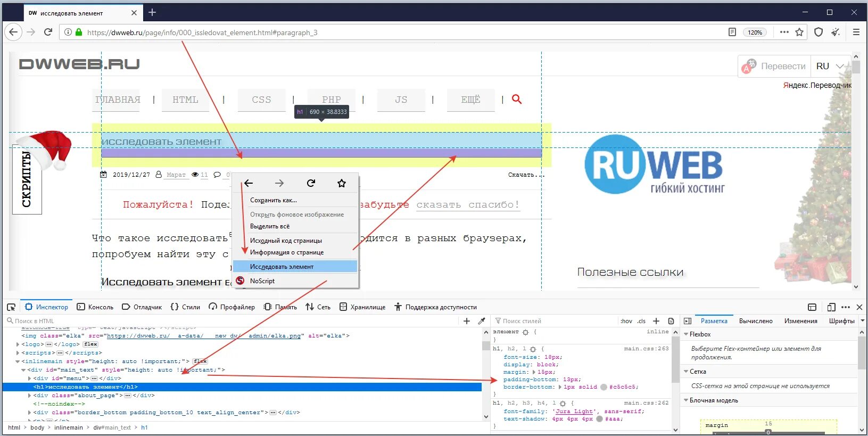Highlight selector for the 'элемент' rule
Screen dimensions: 868x436
point(526,332)
